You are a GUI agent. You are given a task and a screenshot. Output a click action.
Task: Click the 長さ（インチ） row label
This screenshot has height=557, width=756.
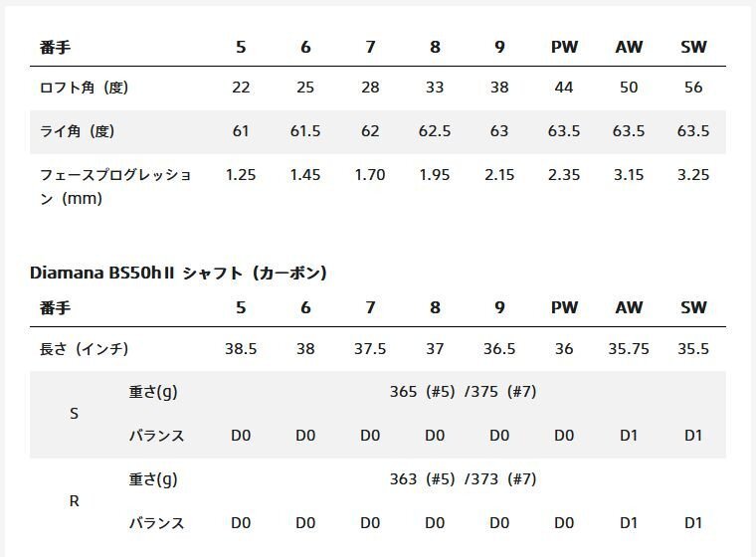tap(84, 349)
